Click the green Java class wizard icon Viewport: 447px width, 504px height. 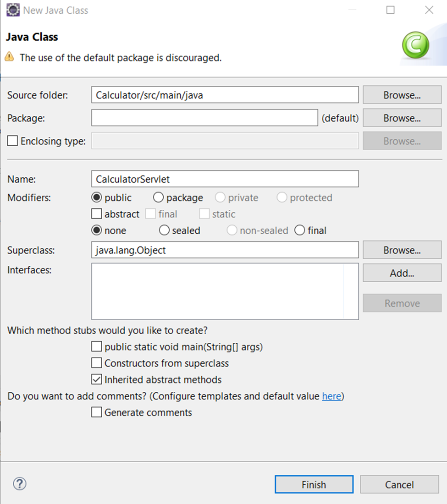click(415, 44)
